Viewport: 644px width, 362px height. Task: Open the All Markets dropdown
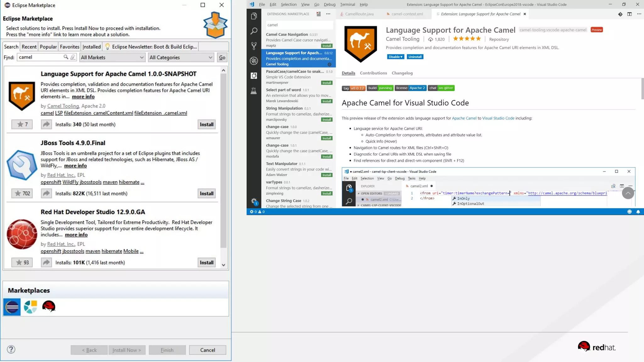pos(112,58)
